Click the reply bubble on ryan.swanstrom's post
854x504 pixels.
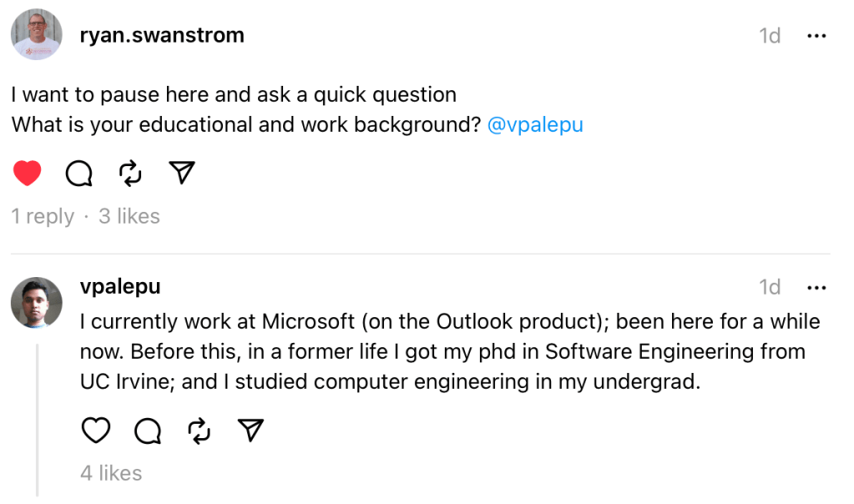78,173
